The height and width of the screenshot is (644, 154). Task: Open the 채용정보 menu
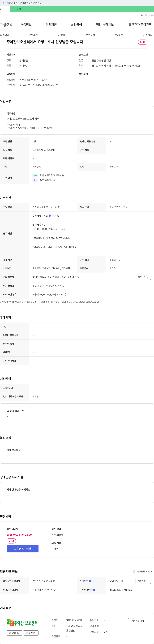tap(26, 24)
